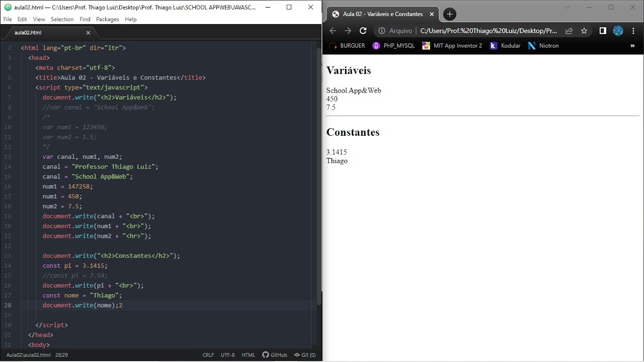Screen dimensions: 644x362
Task: Change the CRLF line ending setting
Action: click(x=208, y=355)
